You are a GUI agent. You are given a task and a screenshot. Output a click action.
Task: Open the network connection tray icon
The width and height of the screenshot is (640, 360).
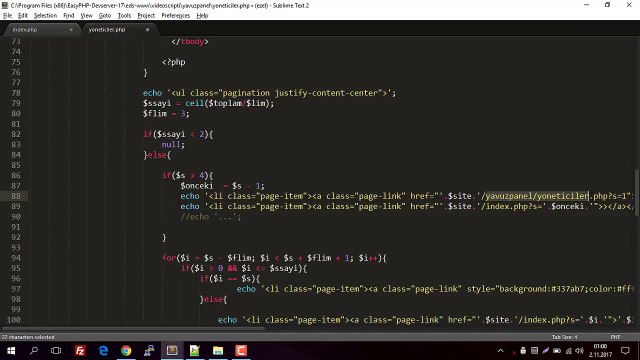[x=569, y=351]
